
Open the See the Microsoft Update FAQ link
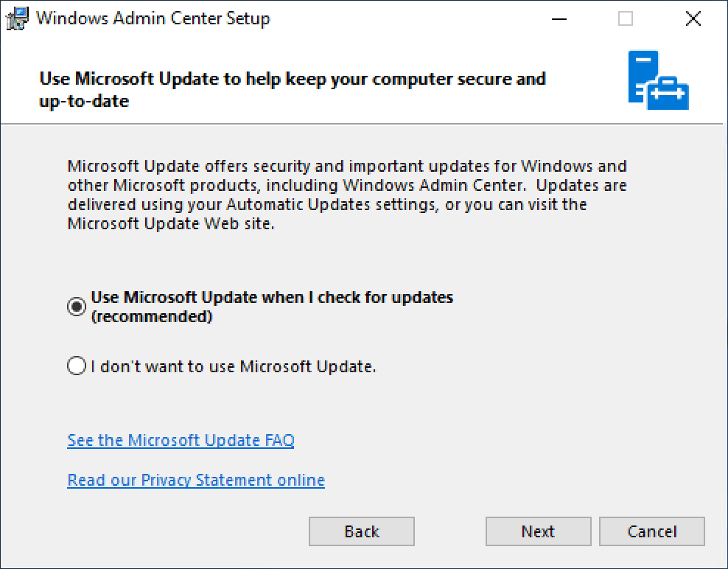tap(181, 441)
